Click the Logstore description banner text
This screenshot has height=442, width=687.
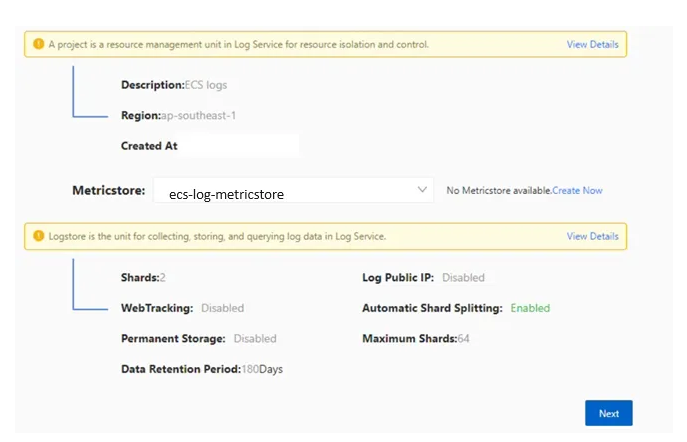pyautogui.click(x=217, y=236)
